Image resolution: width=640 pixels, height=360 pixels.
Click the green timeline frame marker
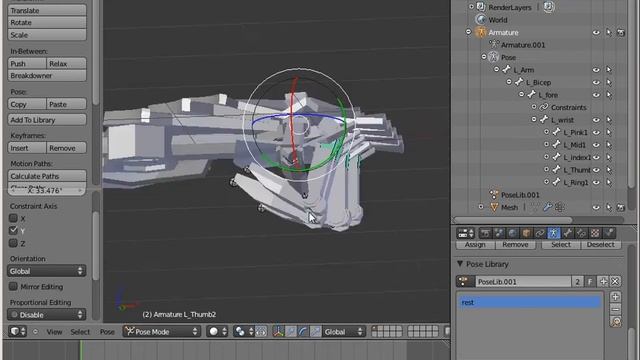click(81, 349)
